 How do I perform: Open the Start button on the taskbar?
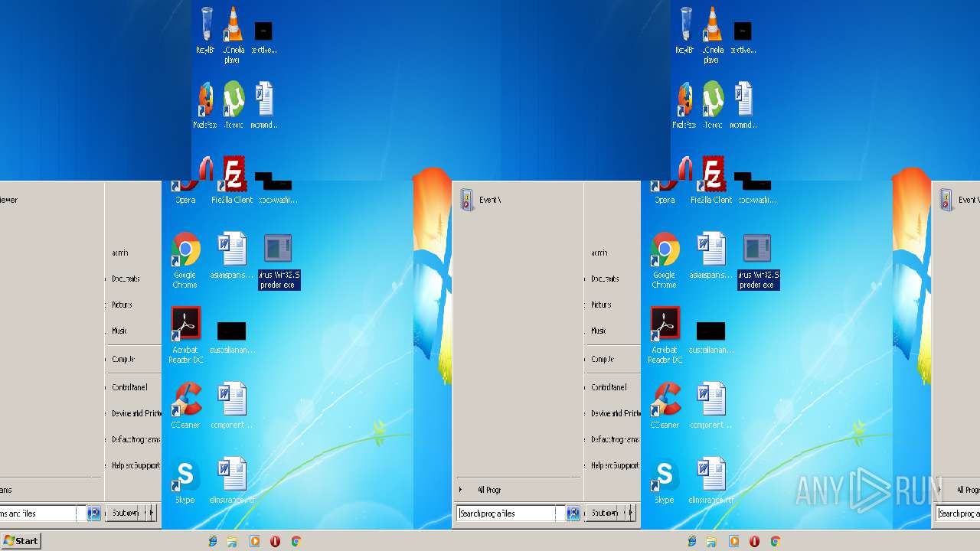(21, 541)
